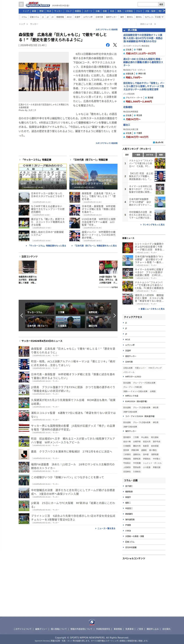Advance main navigation with right arrow
This screenshot has width=184, height=644.
(164, 11)
